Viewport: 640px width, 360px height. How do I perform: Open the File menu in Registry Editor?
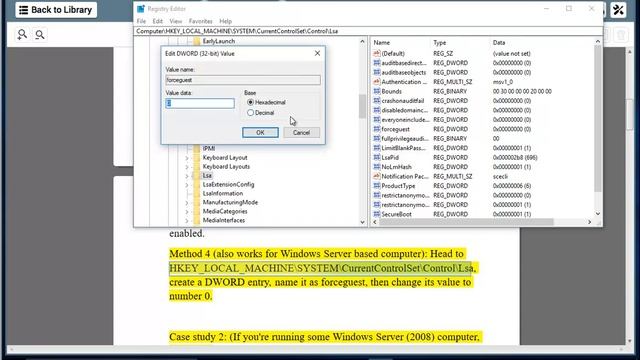[x=141, y=21]
